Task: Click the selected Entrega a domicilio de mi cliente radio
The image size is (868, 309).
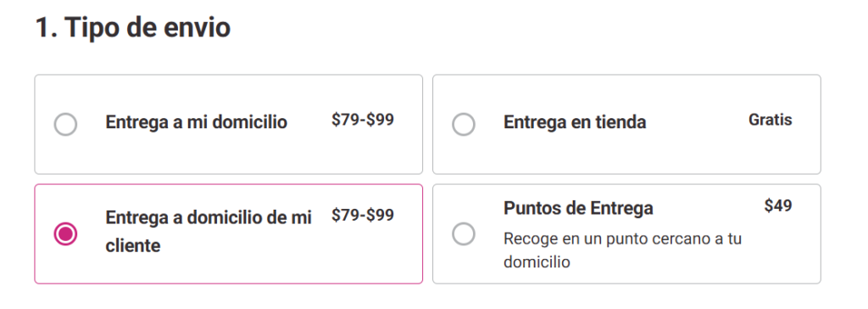Action: 65,233
